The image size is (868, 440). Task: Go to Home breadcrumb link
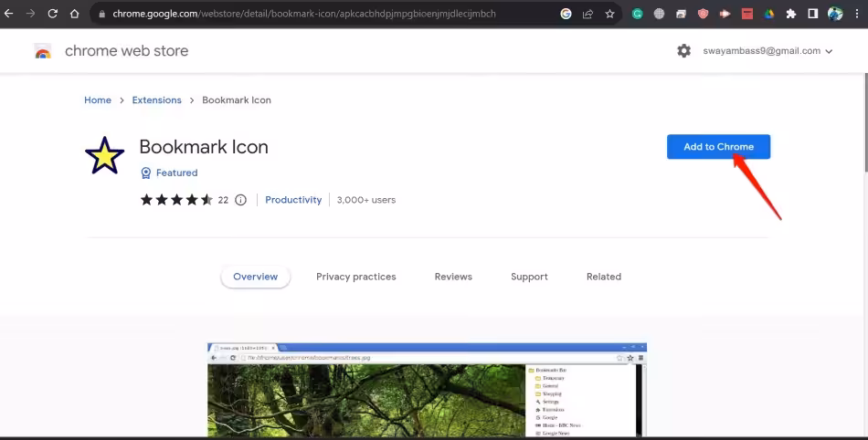coord(98,100)
